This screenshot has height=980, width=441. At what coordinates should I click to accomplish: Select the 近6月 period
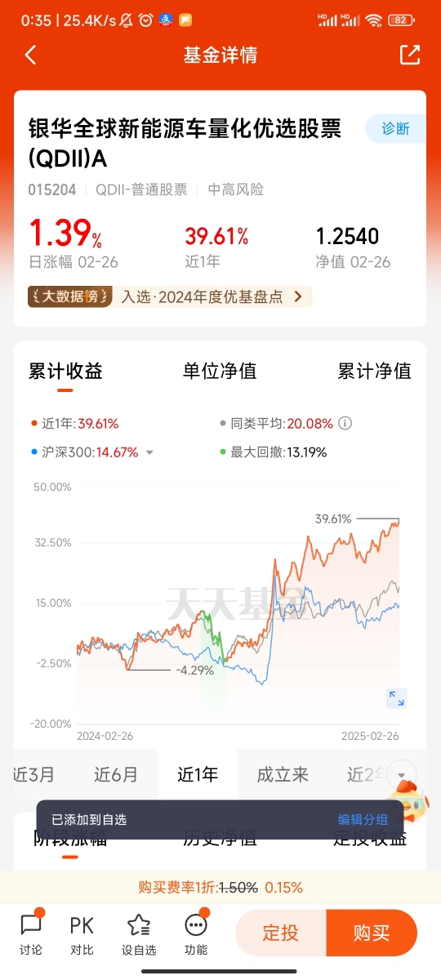116,774
